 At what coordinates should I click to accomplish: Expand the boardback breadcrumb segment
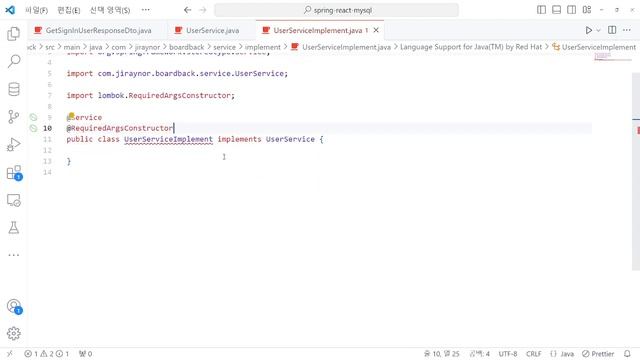click(187, 47)
